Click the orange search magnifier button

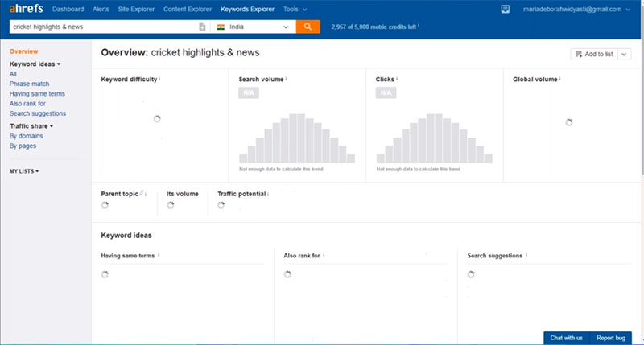pyautogui.click(x=308, y=27)
